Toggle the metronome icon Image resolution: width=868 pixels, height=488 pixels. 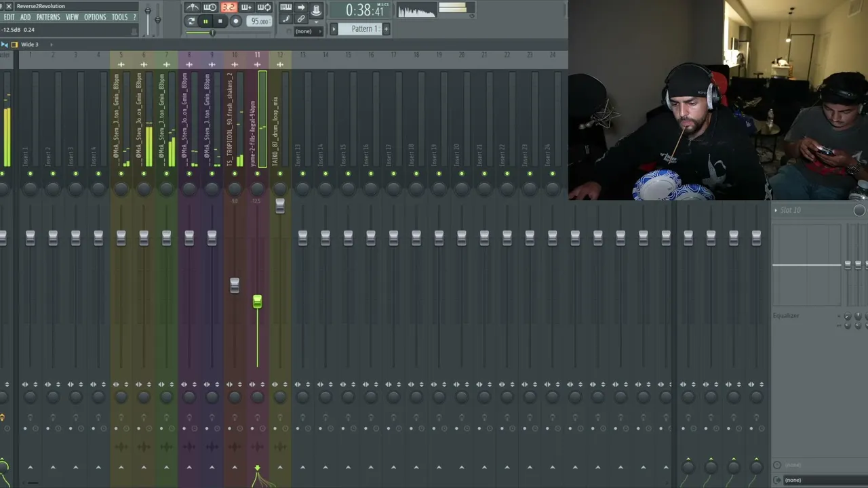[x=193, y=7]
